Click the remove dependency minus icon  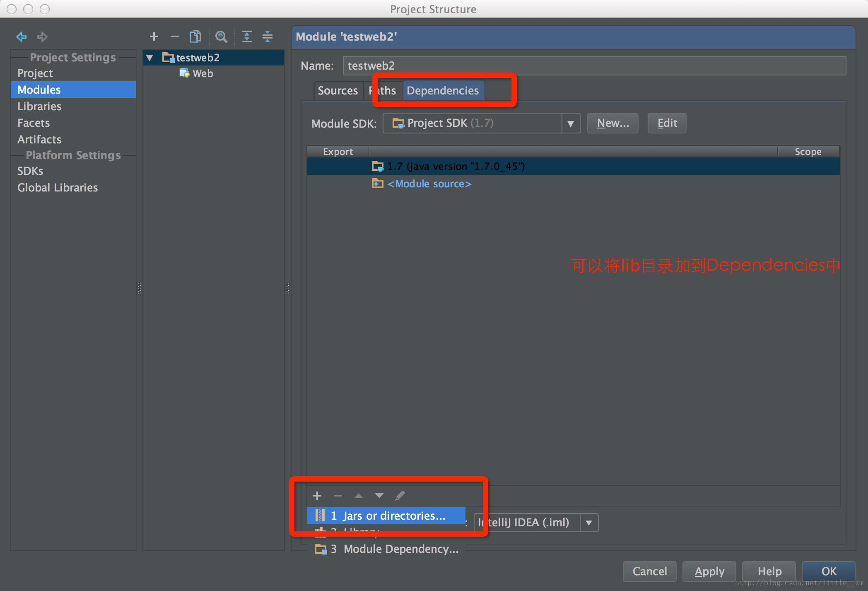pos(337,496)
